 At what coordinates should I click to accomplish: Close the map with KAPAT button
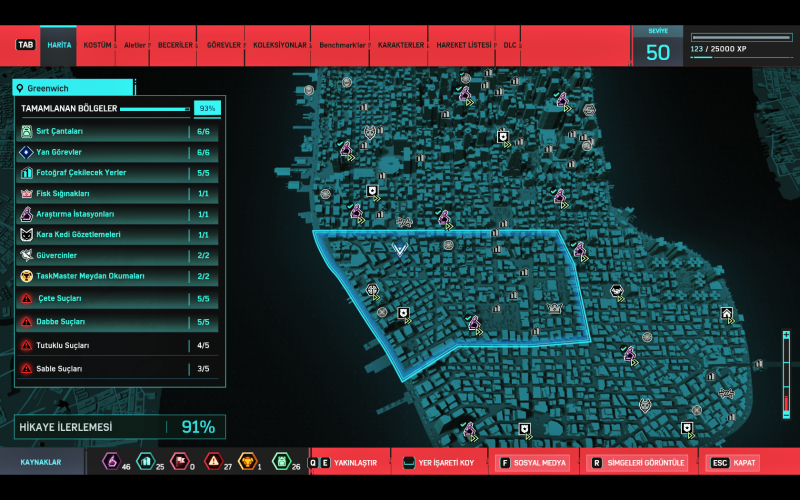pos(732,463)
